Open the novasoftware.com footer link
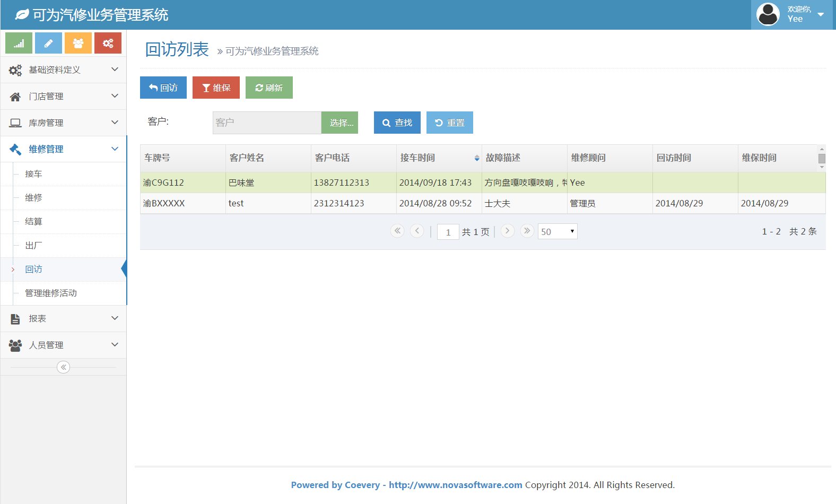 pyautogui.click(x=455, y=485)
